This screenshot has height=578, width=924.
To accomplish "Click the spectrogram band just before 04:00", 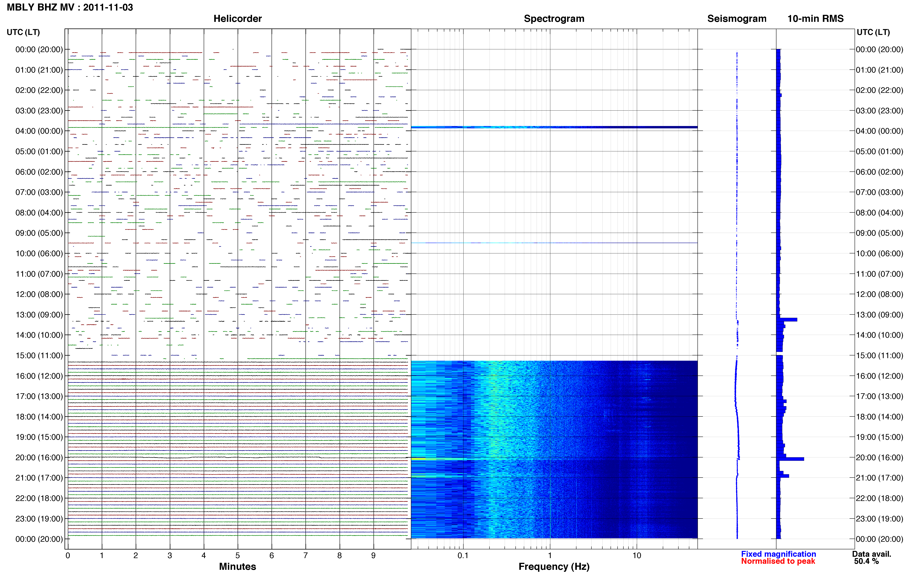I will [x=554, y=127].
